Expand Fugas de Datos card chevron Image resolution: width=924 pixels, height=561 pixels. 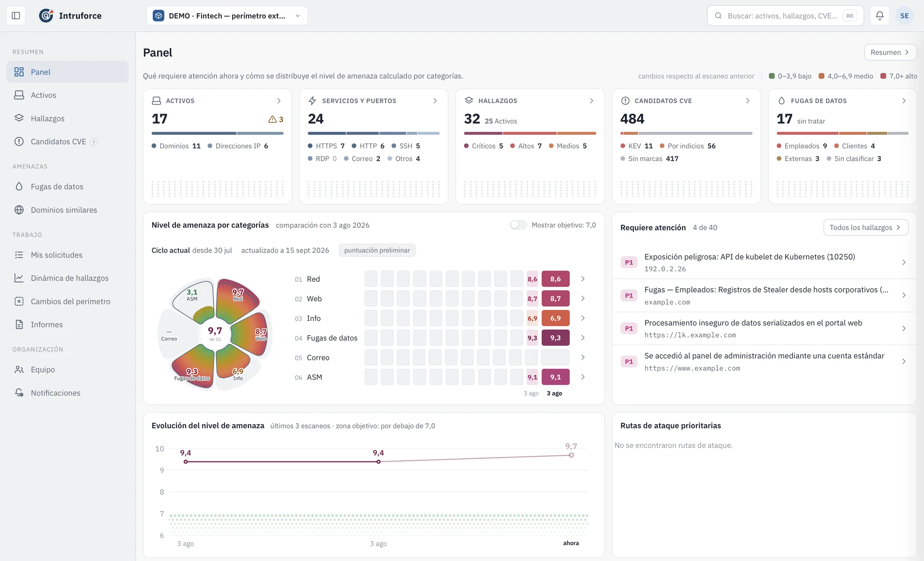click(904, 101)
